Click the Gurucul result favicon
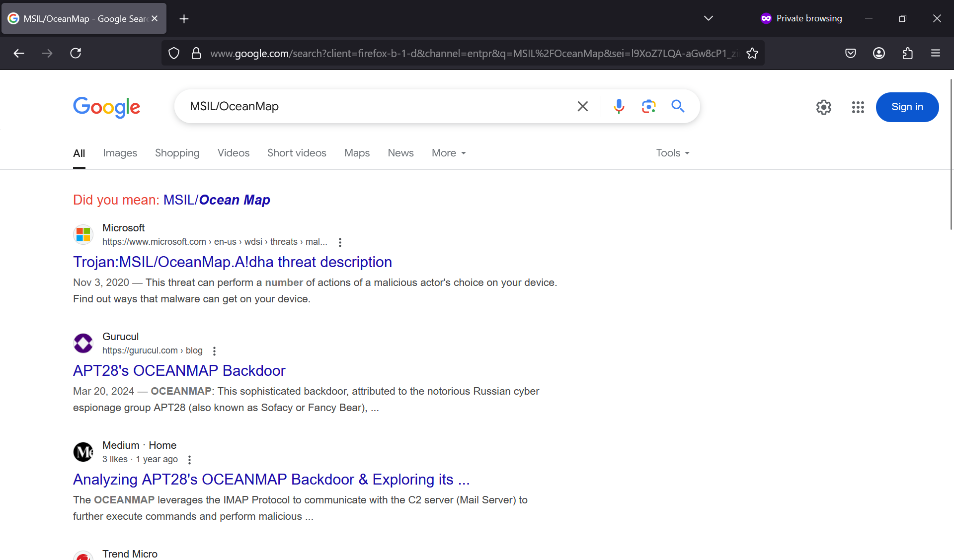Image resolution: width=954 pixels, height=560 pixels. coord(83,343)
